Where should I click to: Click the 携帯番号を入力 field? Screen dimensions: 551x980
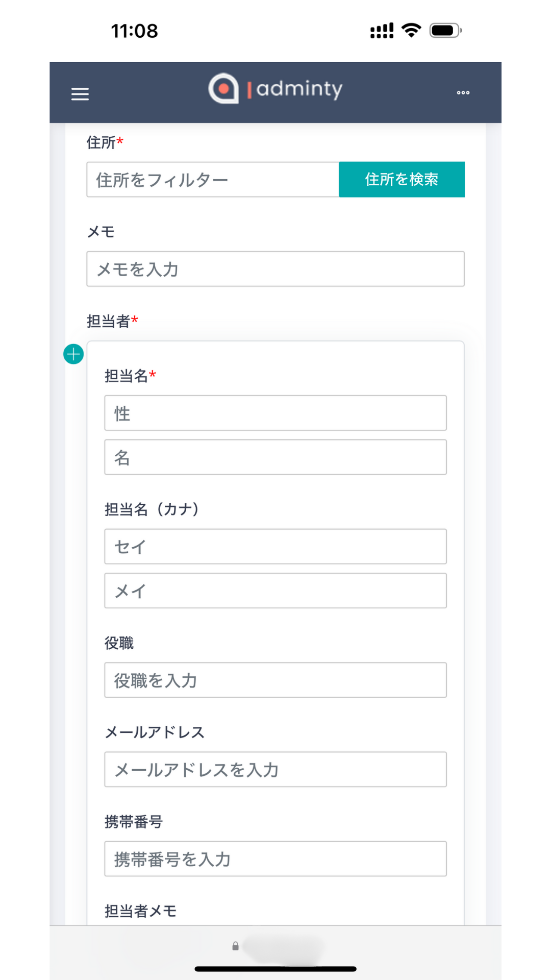[x=275, y=859]
